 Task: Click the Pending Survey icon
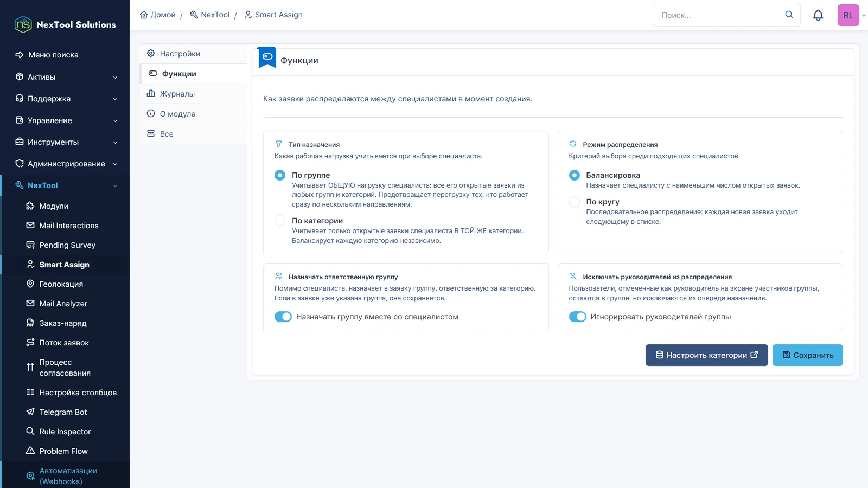pos(30,245)
